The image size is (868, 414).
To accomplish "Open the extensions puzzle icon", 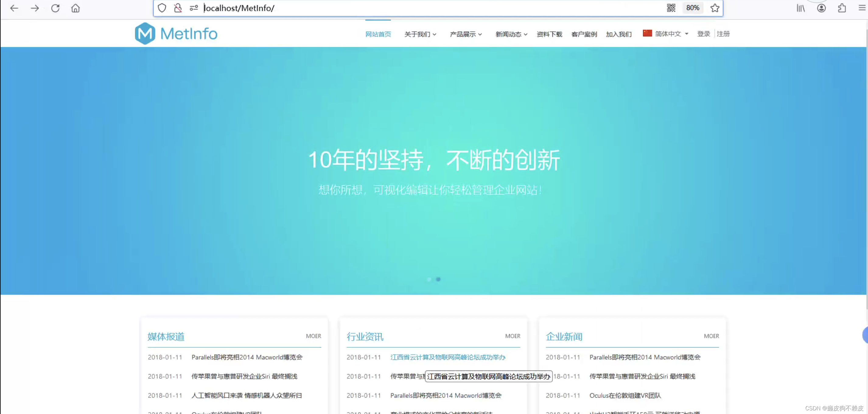I will [x=842, y=8].
